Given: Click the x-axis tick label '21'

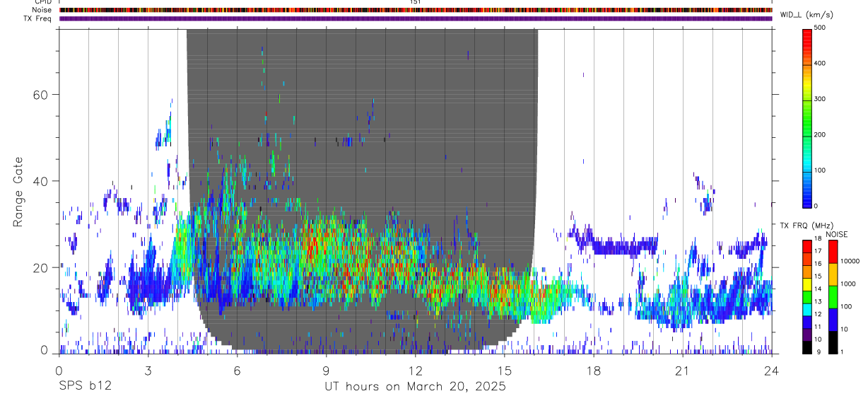Looking at the screenshot, I should (682, 371).
